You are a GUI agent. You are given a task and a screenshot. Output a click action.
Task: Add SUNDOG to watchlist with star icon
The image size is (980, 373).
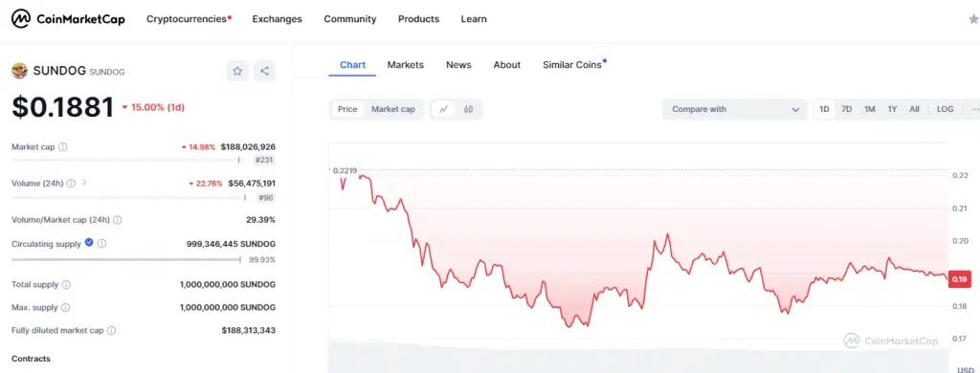(x=237, y=71)
